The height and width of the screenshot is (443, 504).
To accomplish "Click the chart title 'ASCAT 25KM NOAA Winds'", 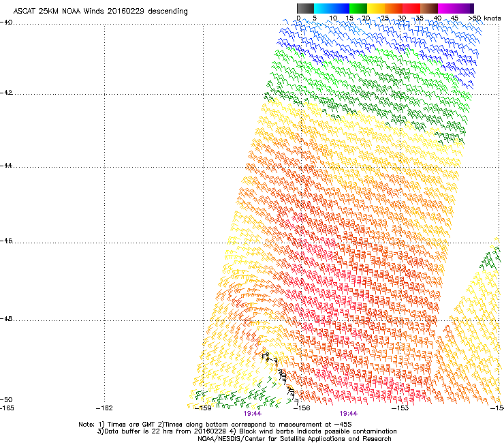I will click(59, 11).
